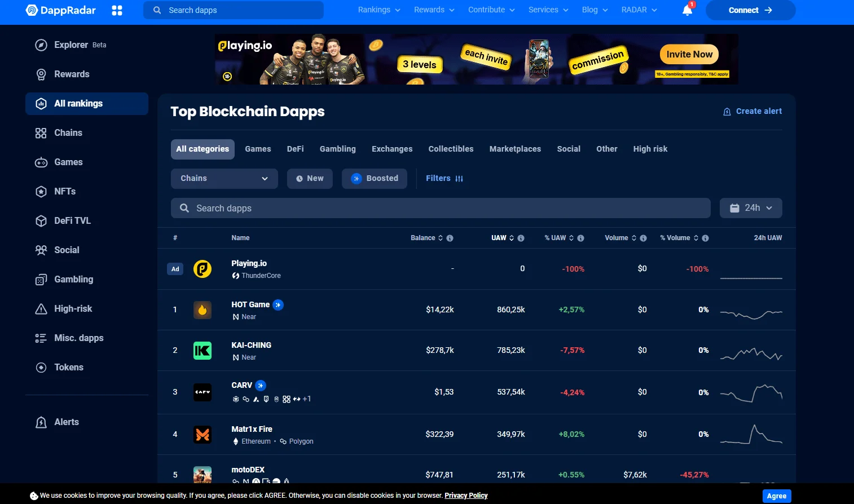Image resolution: width=854 pixels, height=504 pixels.
Task: Open the apps grid icon beside the logo
Action: tap(117, 10)
